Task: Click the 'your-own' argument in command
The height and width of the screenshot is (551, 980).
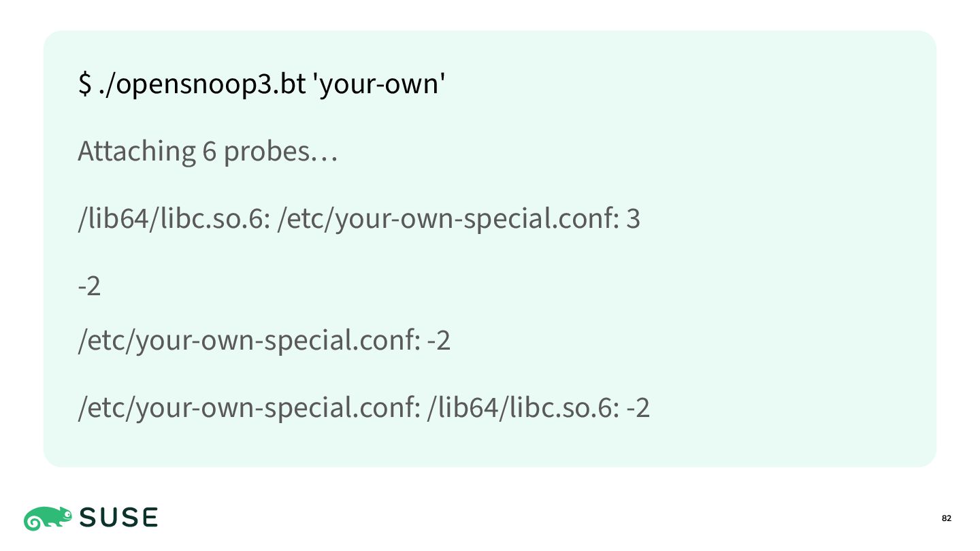Action: pyautogui.click(x=378, y=84)
